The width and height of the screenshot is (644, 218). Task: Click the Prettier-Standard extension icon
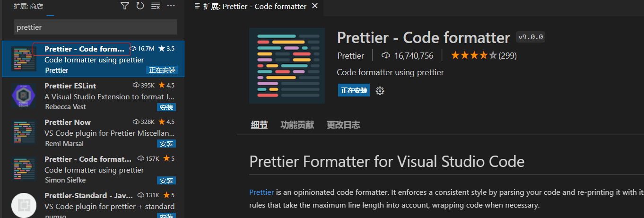point(24,206)
